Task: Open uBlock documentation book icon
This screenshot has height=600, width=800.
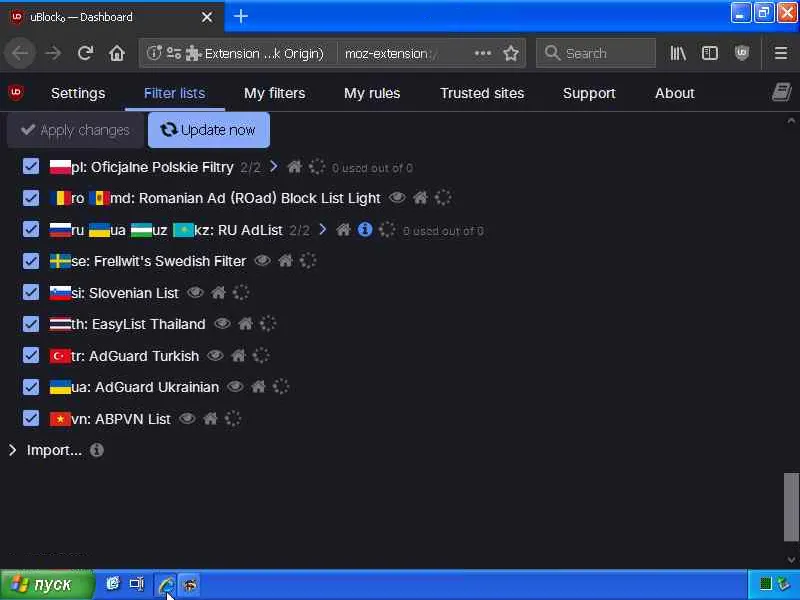Action: coord(781,92)
